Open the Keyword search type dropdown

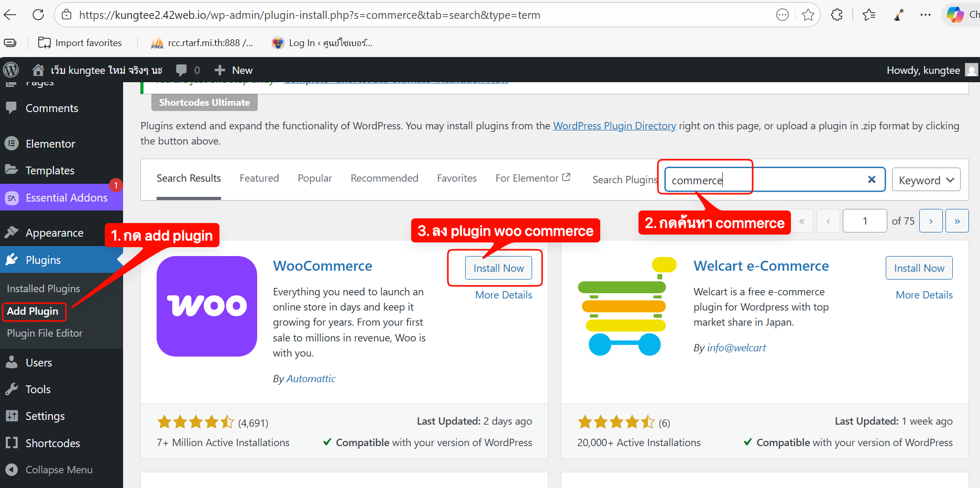pos(926,180)
